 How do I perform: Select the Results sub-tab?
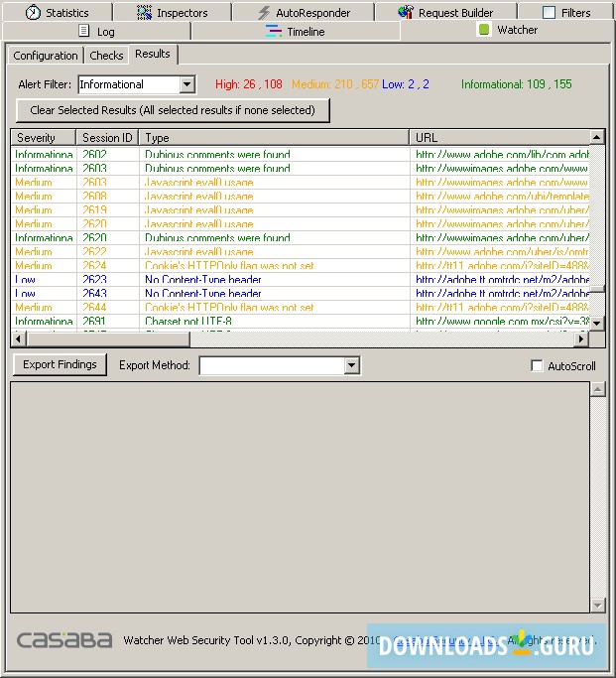[153, 54]
